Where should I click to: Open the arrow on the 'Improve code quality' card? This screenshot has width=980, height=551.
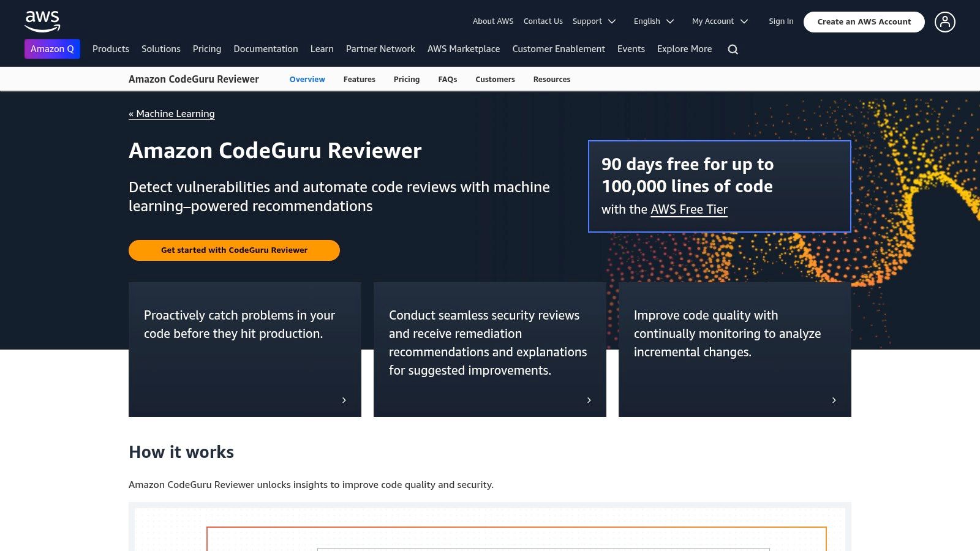point(834,400)
